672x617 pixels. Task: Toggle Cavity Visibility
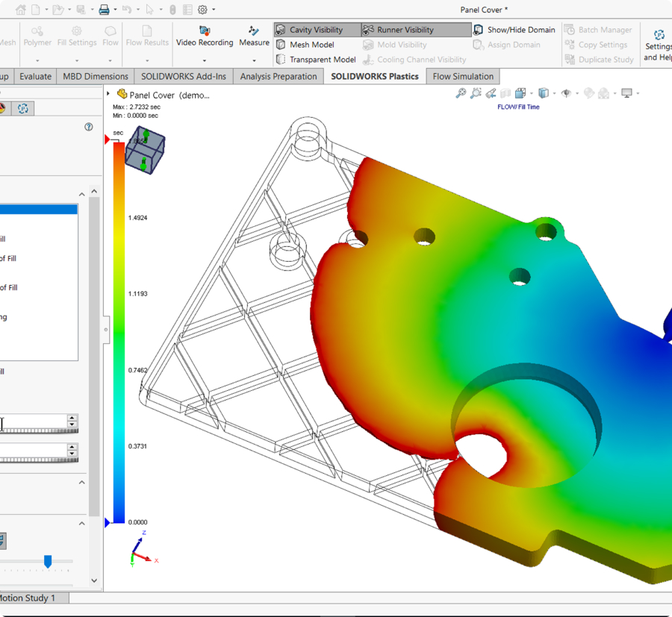point(317,30)
